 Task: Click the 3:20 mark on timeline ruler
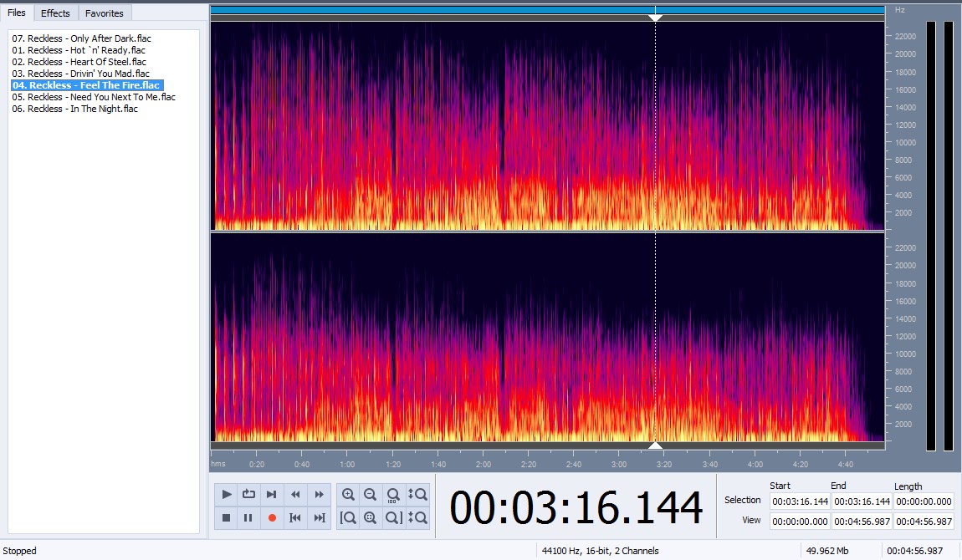coord(664,465)
